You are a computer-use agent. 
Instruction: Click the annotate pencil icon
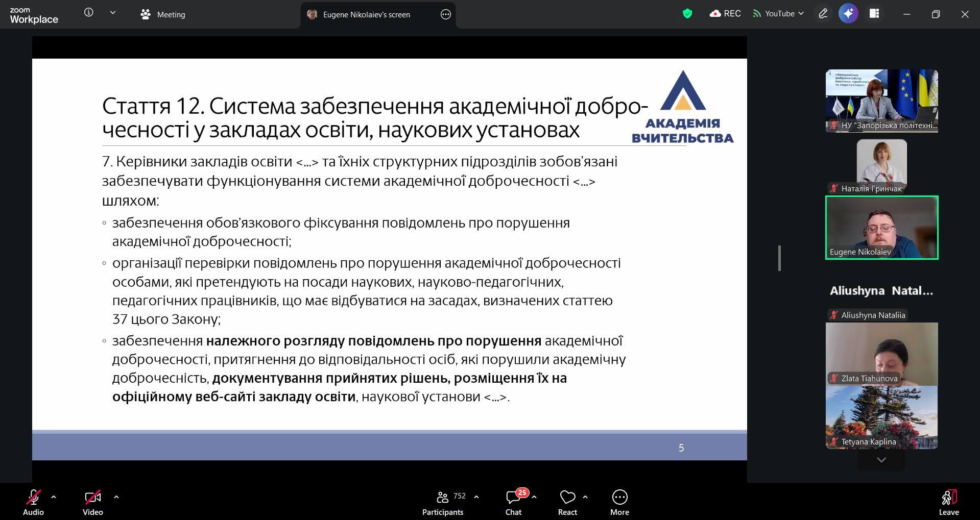(x=823, y=14)
